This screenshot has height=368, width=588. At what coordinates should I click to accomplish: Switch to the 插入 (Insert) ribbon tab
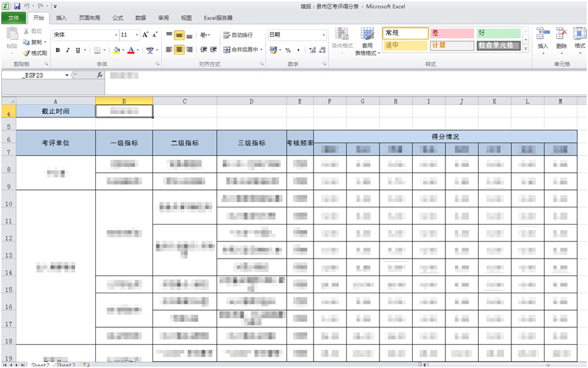(x=61, y=18)
